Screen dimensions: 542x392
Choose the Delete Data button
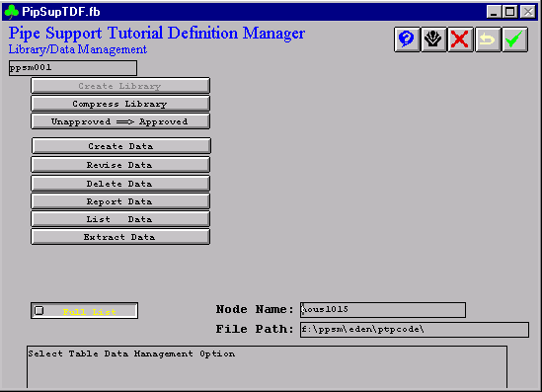120,184
